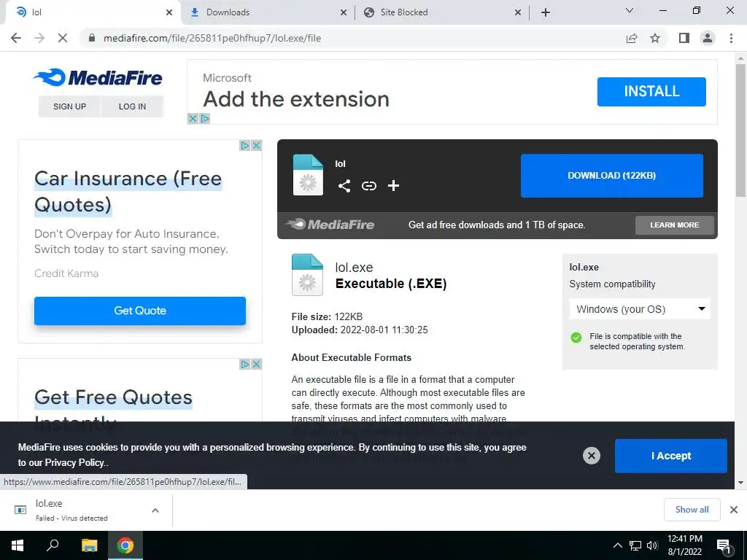Open the Chrome three-dot menu

pos(731,38)
